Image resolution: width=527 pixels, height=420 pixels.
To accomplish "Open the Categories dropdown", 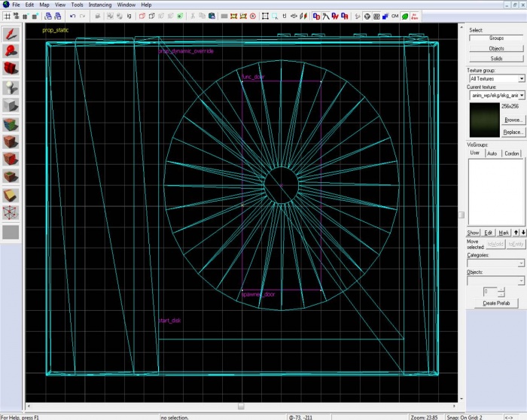I will 521,263.
